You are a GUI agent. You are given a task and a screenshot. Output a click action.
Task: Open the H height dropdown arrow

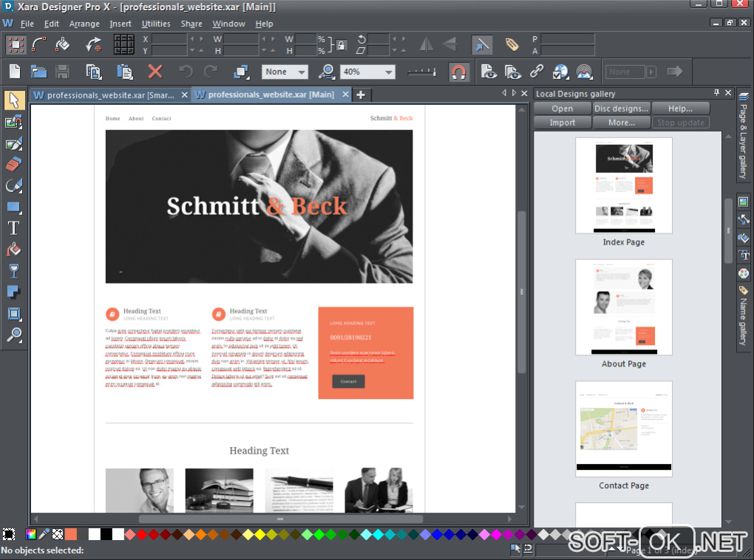click(263, 50)
